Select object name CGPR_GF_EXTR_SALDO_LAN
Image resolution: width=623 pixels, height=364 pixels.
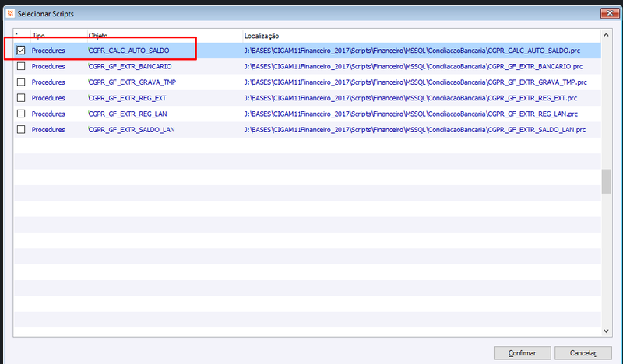[132, 130]
